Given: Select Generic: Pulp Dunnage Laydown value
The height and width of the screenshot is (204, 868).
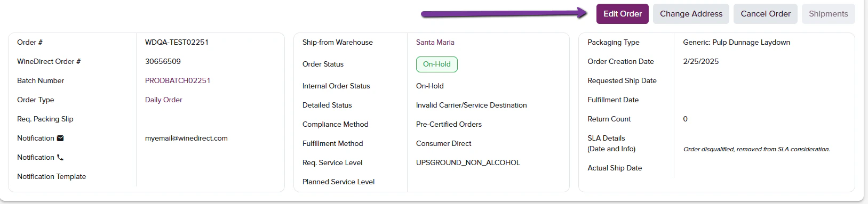Looking at the screenshot, I should (737, 42).
